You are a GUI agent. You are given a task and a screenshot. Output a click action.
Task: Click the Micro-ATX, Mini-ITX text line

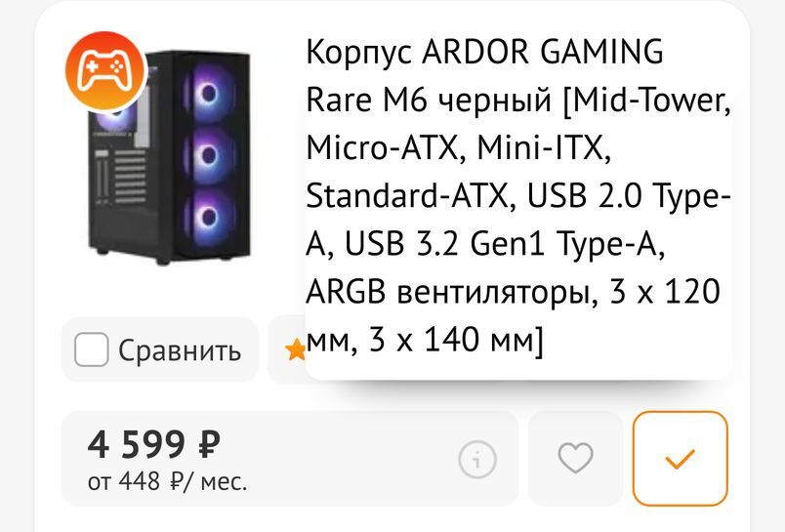coord(457,147)
